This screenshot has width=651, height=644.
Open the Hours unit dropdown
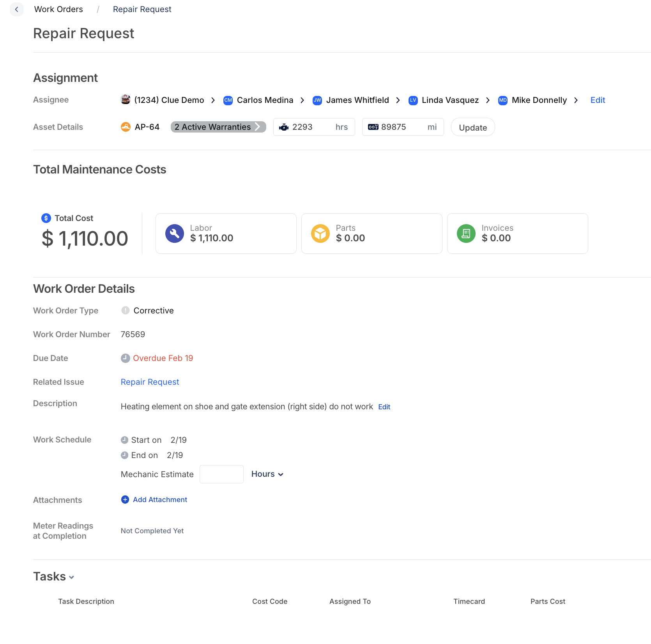[267, 474]
